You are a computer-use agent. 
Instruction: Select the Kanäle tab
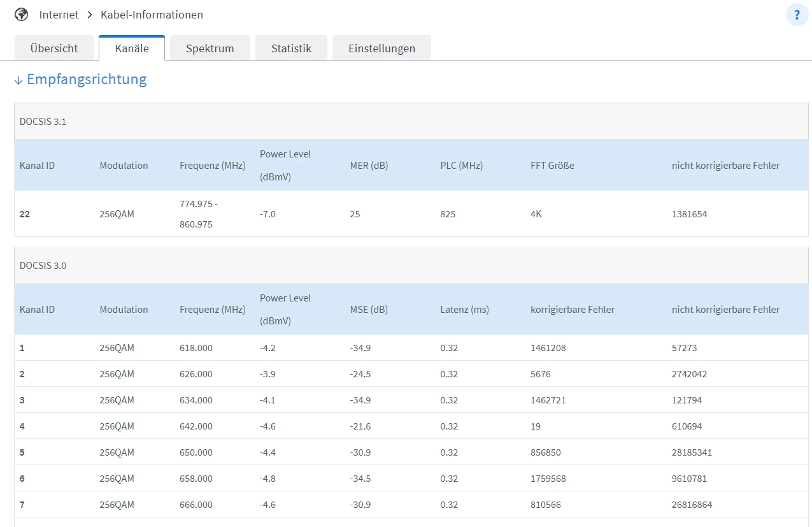(x=132, y=48)
